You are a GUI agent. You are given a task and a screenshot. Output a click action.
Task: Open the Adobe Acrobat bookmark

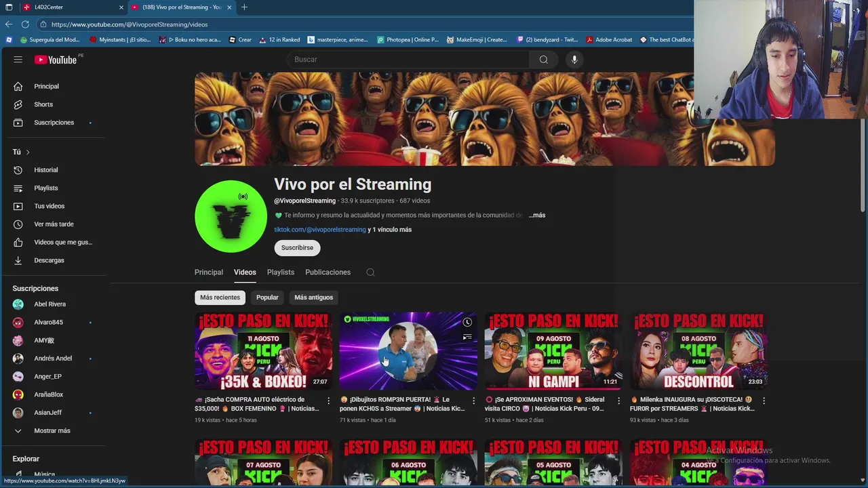point(609,40)
